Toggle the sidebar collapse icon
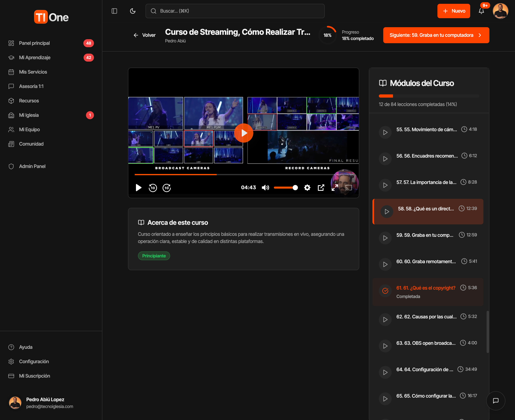The image size is (515, 420). [x=114, y=11]
